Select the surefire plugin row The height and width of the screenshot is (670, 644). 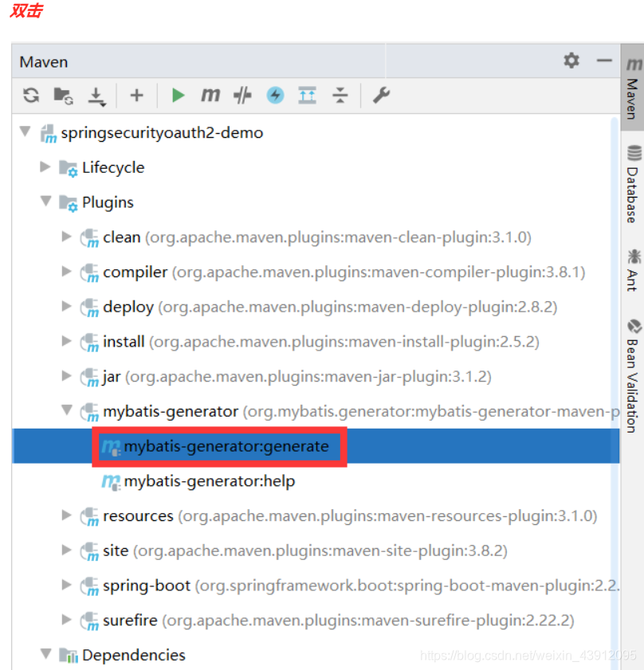pos(316,621)
